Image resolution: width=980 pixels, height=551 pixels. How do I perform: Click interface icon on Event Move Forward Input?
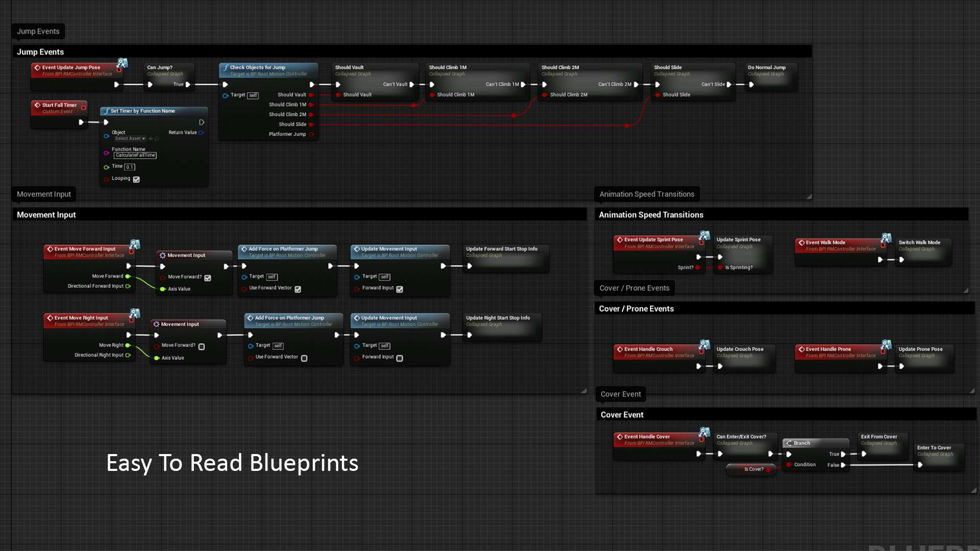pyautogui.click(x=134, y=245)
